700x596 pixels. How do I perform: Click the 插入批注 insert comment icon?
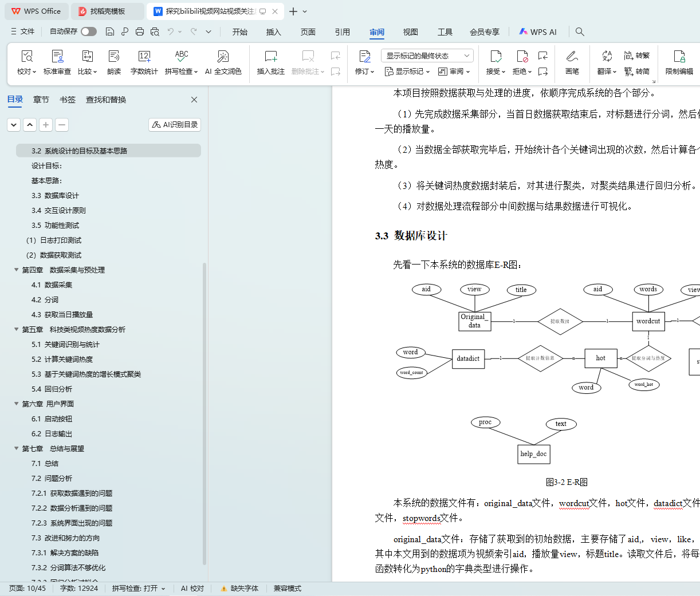pyautogui.click(x=270, y=57)
